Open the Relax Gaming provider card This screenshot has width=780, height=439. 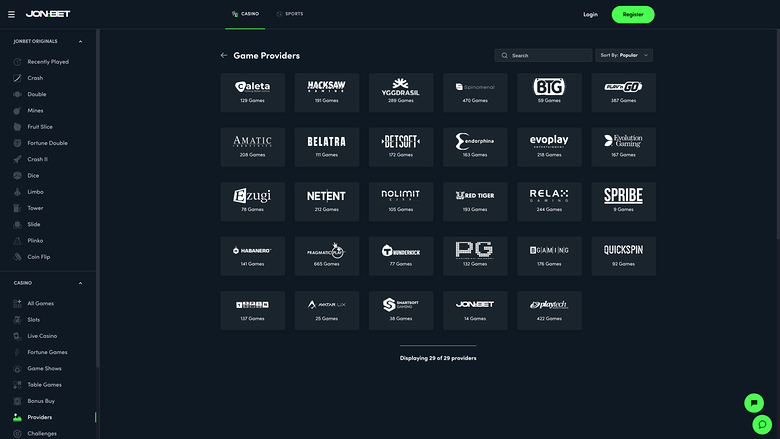tap(549, 201)
